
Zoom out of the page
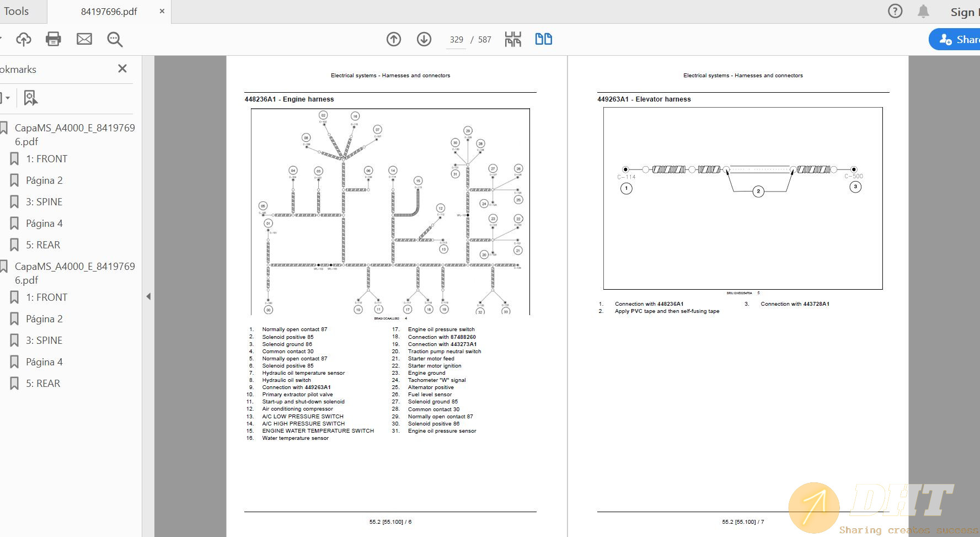pyautogui.click(x=115, y=39)
